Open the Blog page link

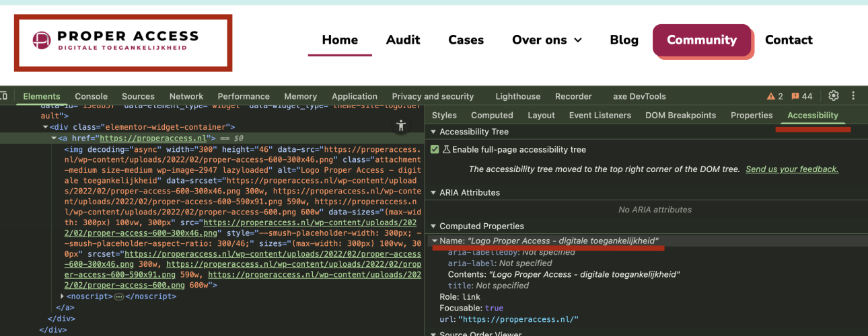[x=624, y=40]
